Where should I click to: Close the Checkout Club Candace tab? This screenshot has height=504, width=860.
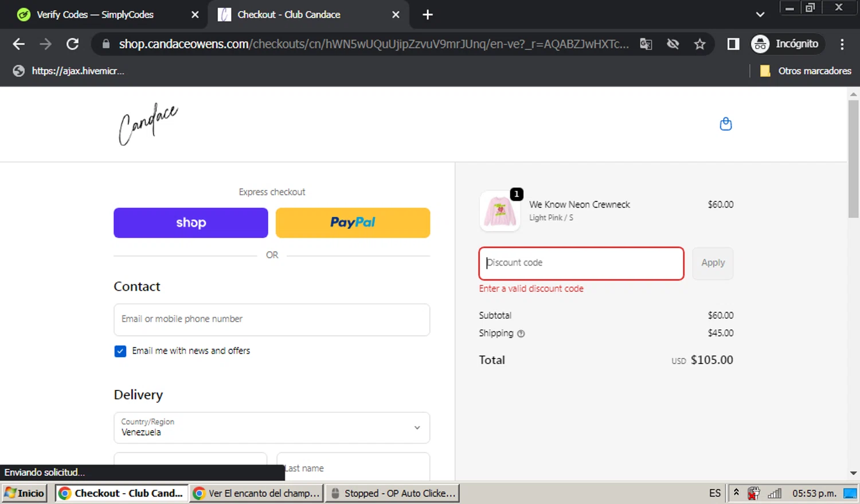click(x=396, y=15)
